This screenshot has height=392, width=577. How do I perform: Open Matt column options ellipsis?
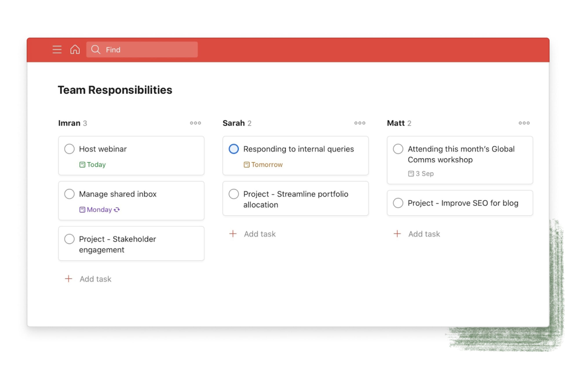524,123
